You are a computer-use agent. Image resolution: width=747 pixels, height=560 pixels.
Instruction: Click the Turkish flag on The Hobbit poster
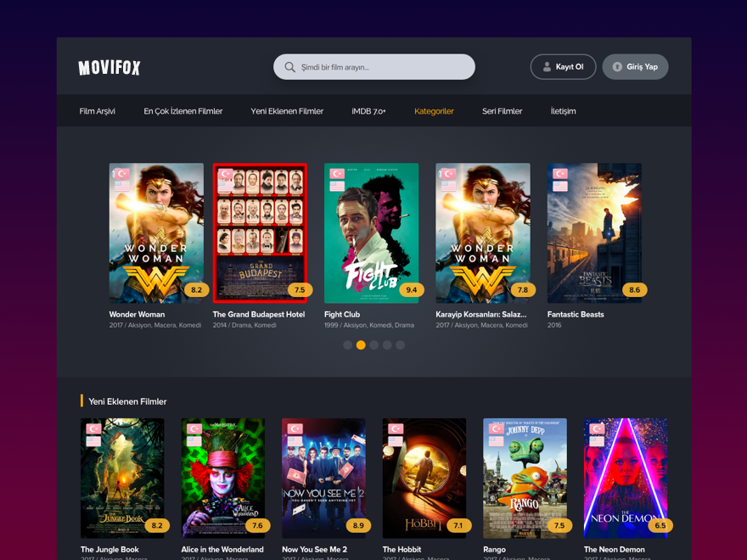pyautogui.click(x=396, y=429)
